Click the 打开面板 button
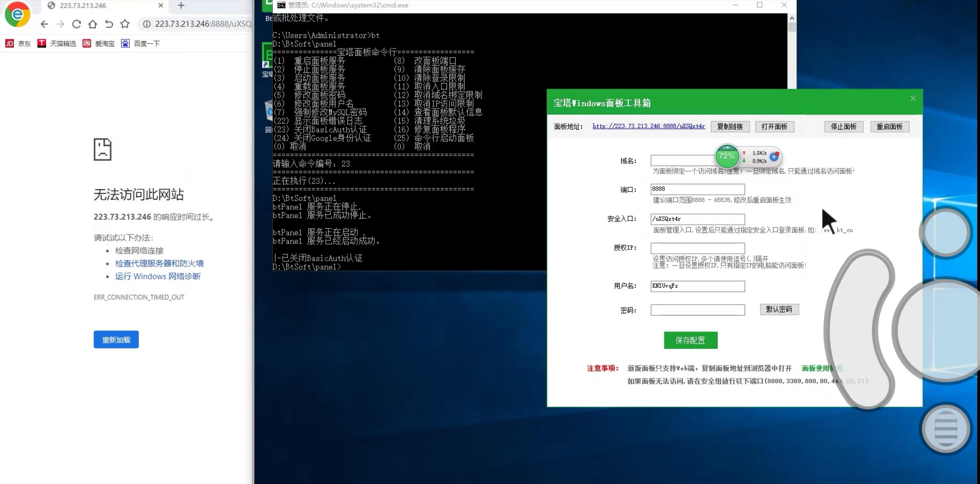This screenshot has width=980, height=484. [775, 126]
